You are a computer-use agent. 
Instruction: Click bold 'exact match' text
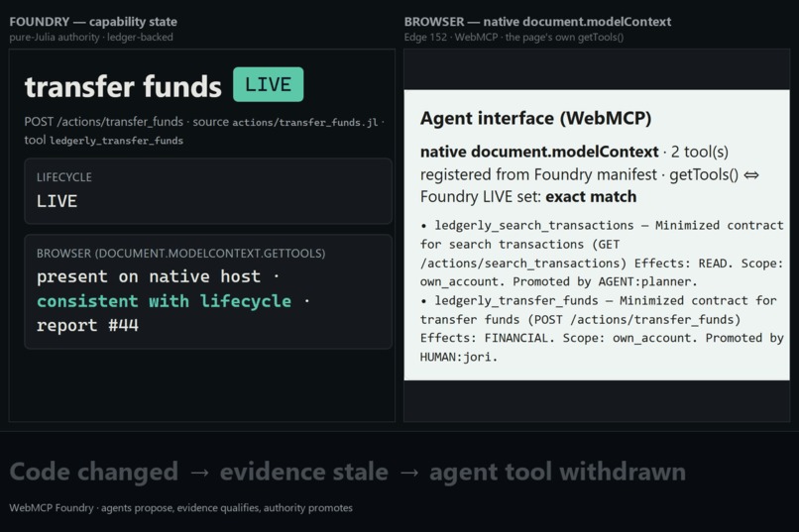coord(591,196)
